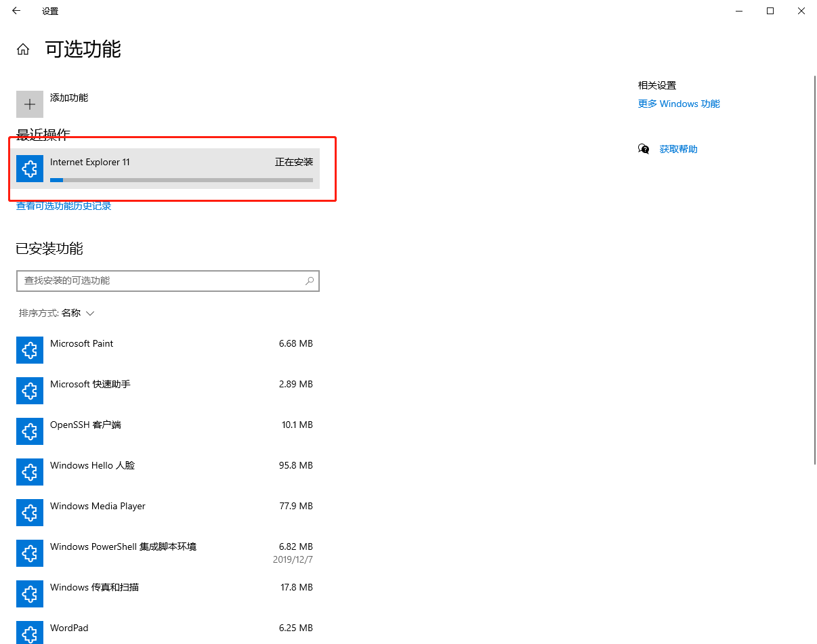The height and width of the screenshot is (644, 817).
Task: Open the 排序方式: 名称 sort dropdown
Action: 57,313
